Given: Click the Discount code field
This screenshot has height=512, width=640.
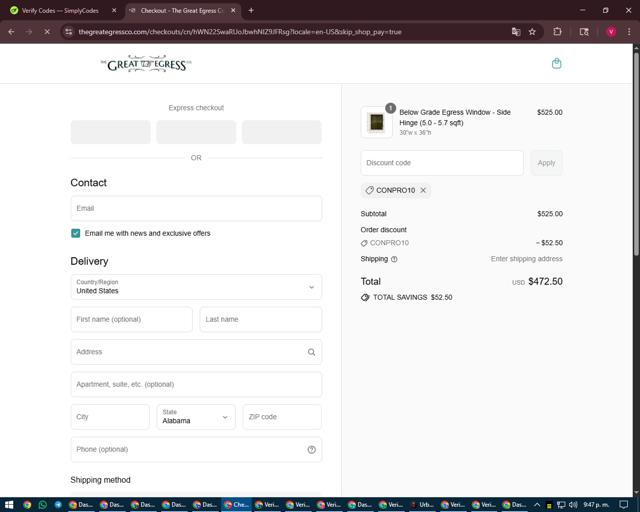Looking at the screenshot, I should point(442,163).
